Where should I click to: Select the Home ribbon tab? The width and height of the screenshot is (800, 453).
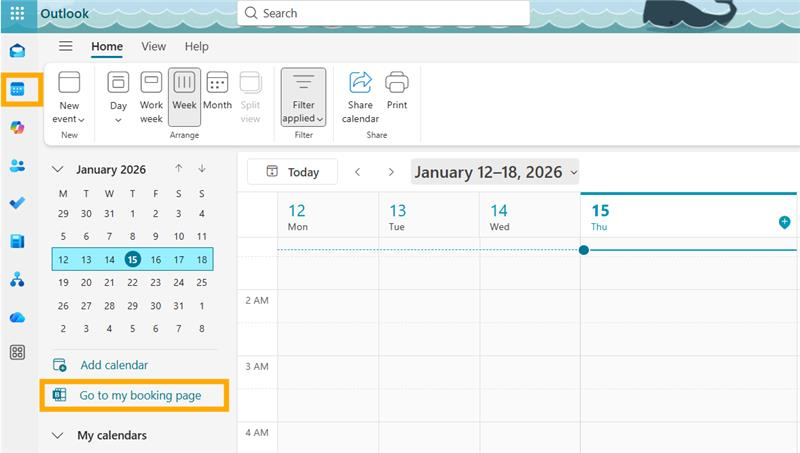pyautogui.click(x=107, y=46)
